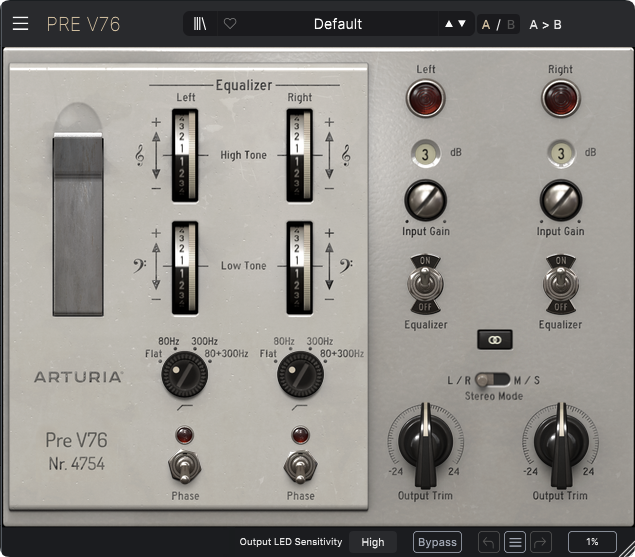The height and width of the screenshot is (557, 635).
Task: Click the undo arrow icon
Action: pyautogui.click(x=488, y=542)
